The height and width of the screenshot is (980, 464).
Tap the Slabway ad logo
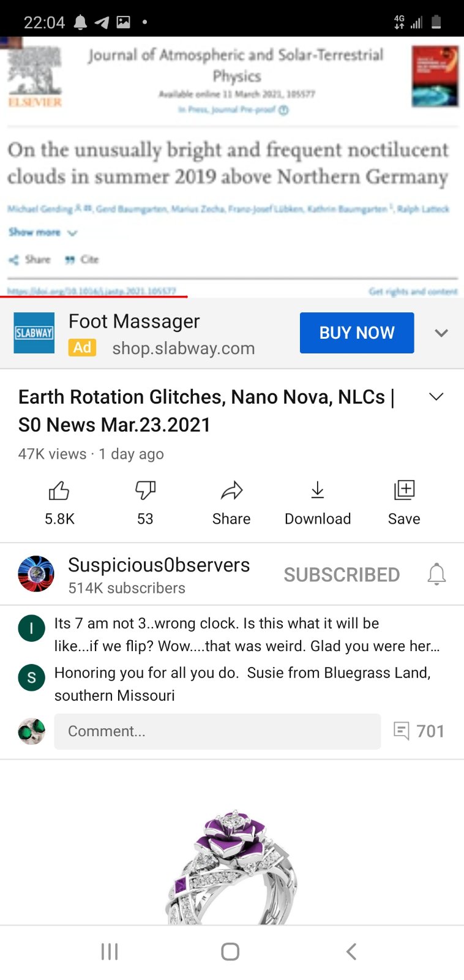(34, 333)
